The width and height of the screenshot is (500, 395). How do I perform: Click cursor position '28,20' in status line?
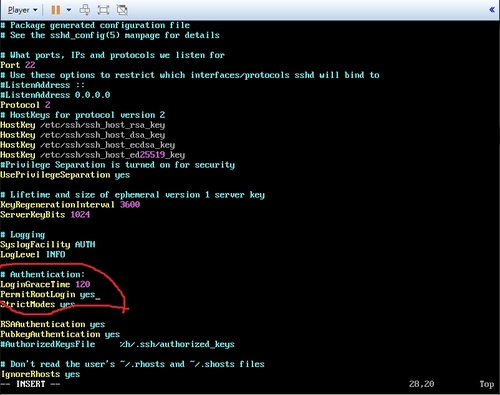(421, 384)
